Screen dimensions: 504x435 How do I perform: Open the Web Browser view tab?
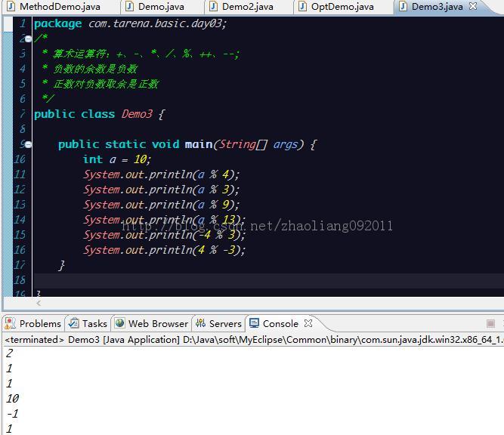pos(152,323)
